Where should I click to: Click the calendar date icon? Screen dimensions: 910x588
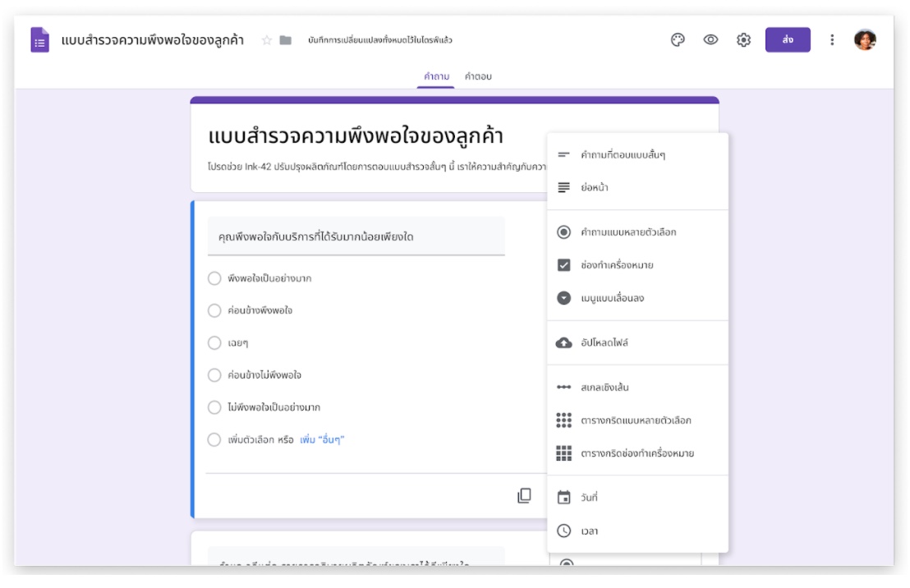(563, 498)
